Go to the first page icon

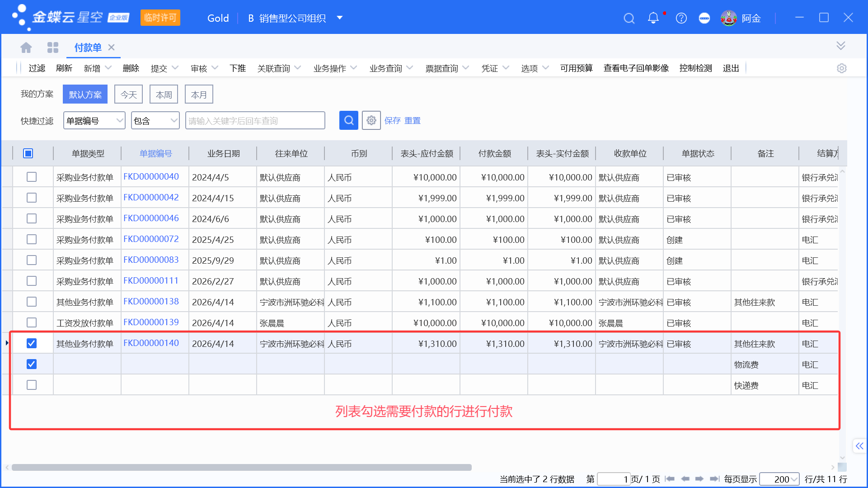point(670,479)
